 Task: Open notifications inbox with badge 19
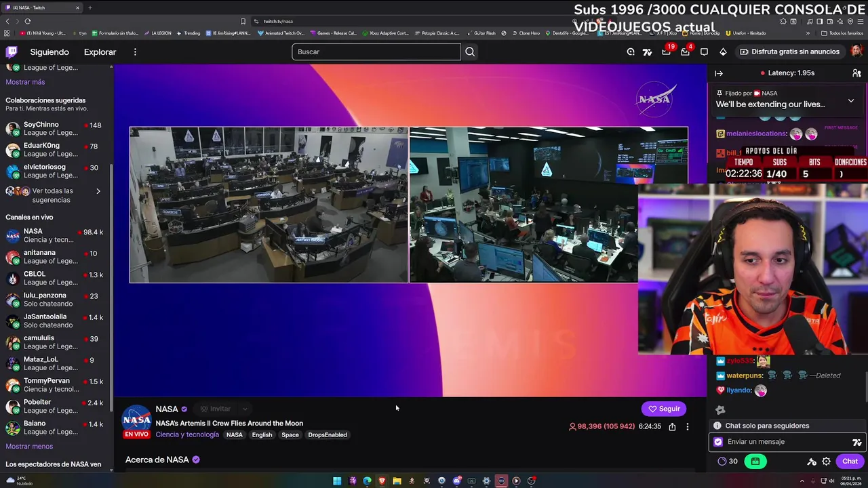point(667,52)
